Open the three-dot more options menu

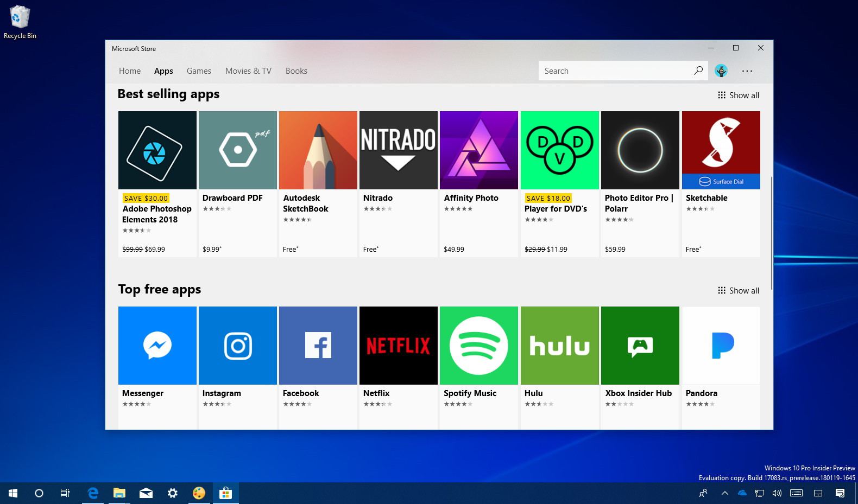click(x=747, y=71)
